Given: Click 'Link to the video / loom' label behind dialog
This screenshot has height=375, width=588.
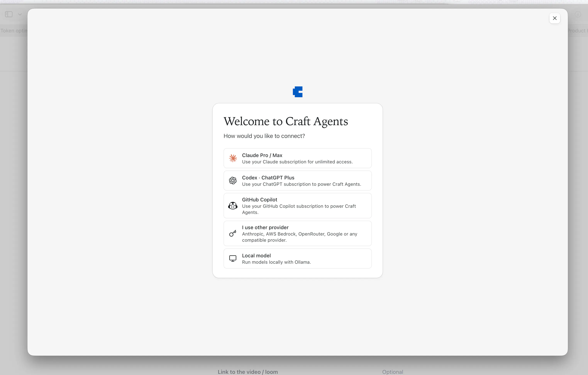Looking at the screenshot, I should 248,372.
